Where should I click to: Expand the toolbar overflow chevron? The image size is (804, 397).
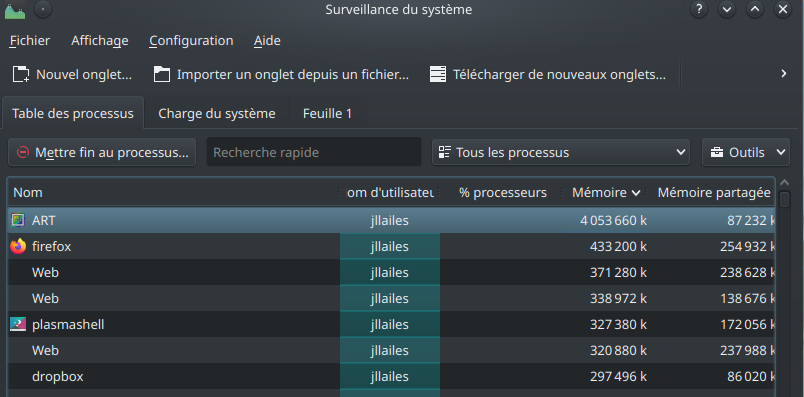pyautogui.click(x=783, y=73)
